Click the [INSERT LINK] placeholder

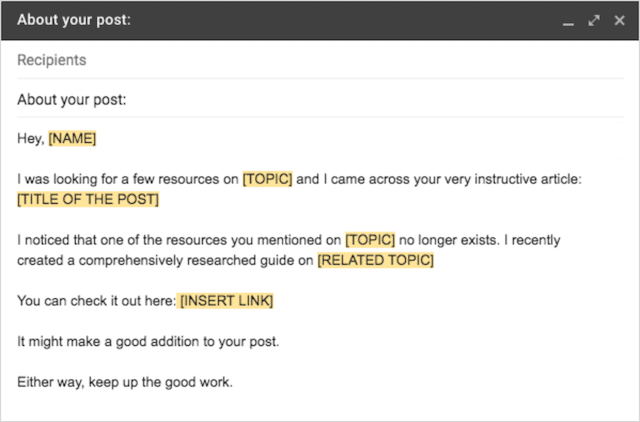[227, 301]
